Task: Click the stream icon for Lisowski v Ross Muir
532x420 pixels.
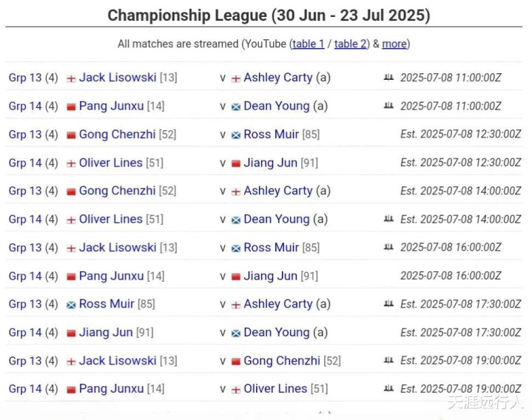Action: (x=388, y=247)
